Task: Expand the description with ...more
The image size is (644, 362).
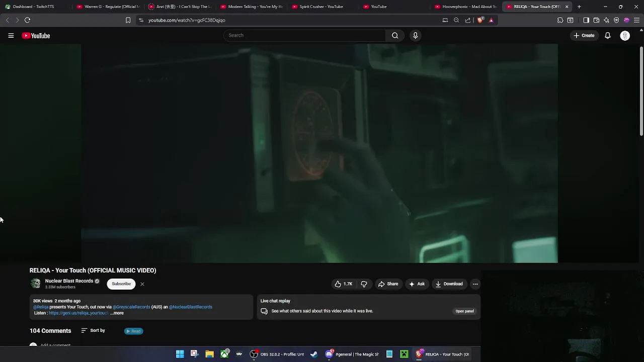Action: coord(117,313)
